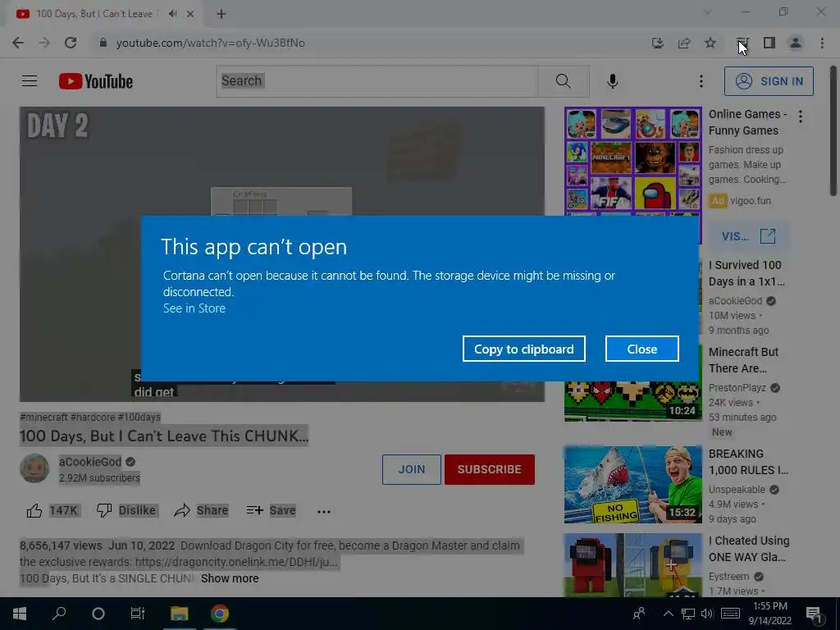
Task: Open aCookieGod channel avatar
Action: pyautogui.click(x=34, y=468)
